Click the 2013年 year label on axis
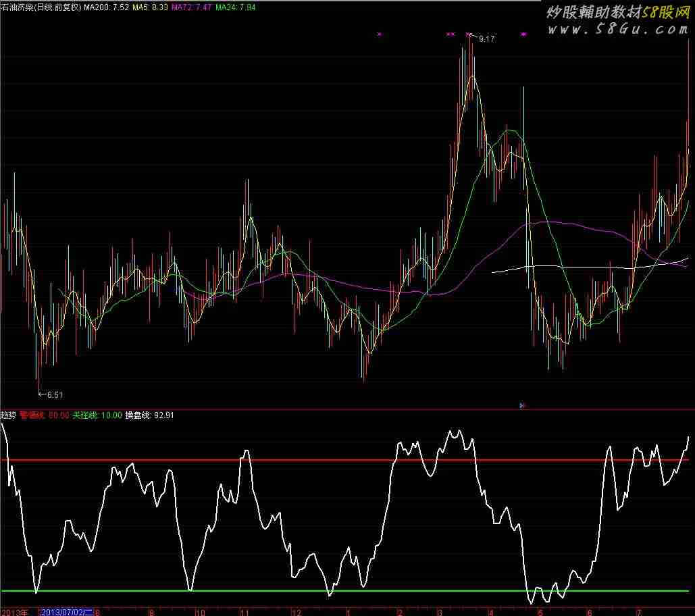Viewport: 695px width, 616px height. (15, 612)
